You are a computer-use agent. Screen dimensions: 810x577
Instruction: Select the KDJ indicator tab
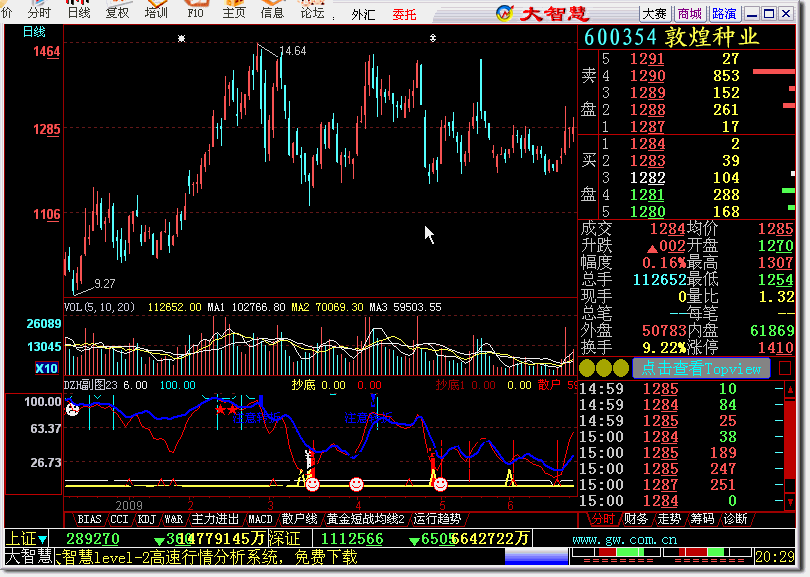coord(147,519)
